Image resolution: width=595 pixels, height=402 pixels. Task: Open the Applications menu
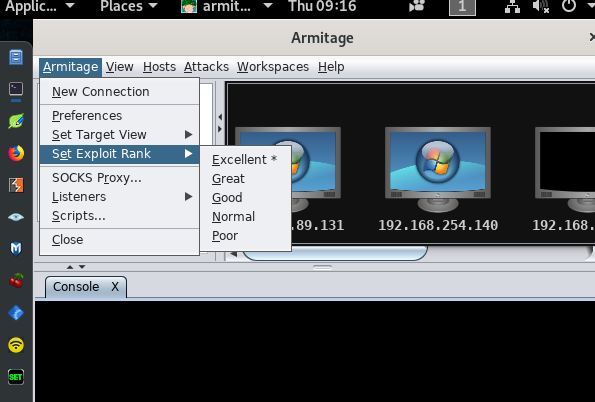coord(39,6)
